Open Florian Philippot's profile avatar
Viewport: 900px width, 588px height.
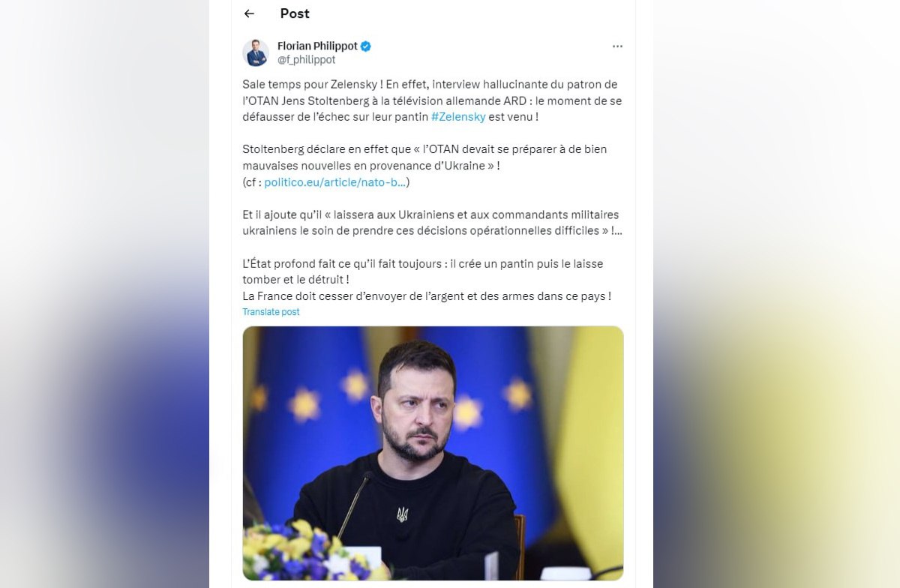click(x=256, y=52)
